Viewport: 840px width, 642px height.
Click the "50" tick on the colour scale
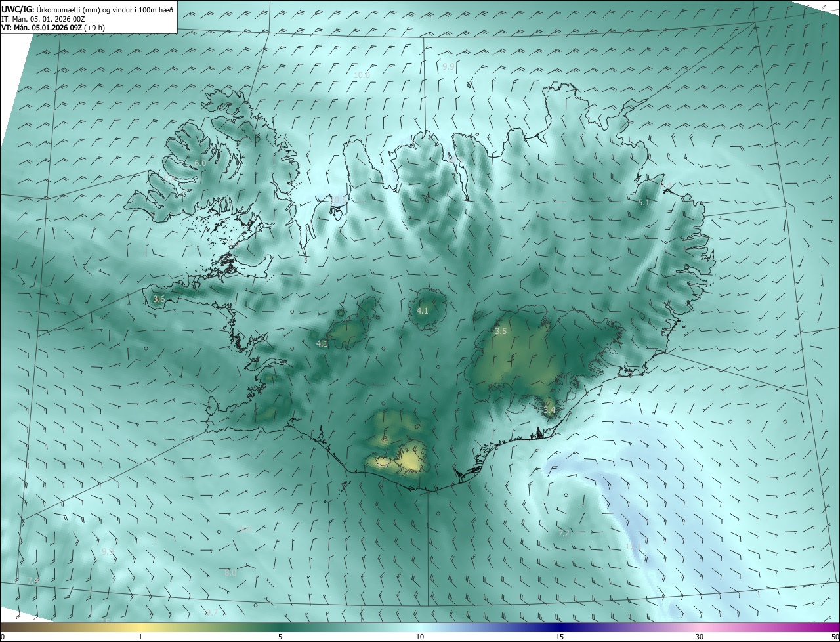click(835, 637)
